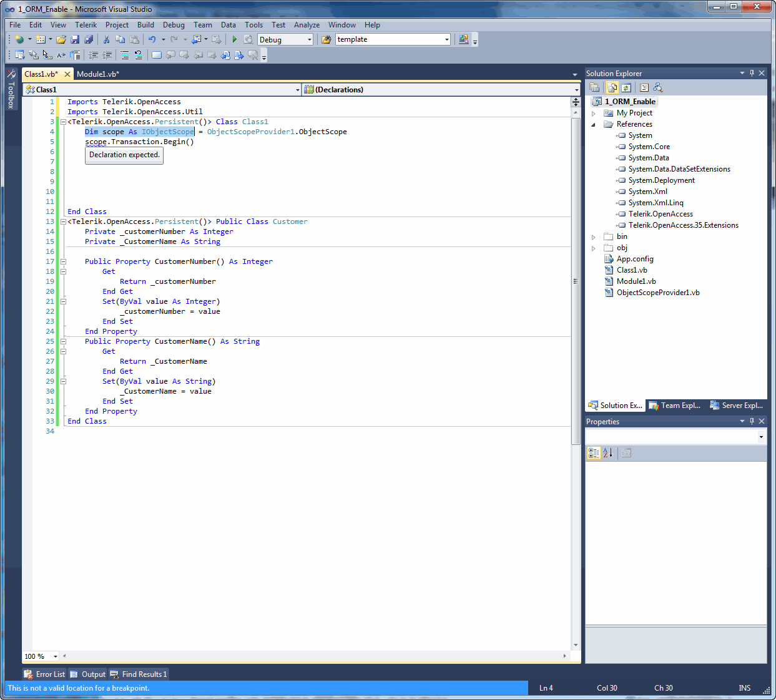Open ObjectScopeProvider1.vb in Solution Explorer
This screenshot has width=776, height=700.
657,293
